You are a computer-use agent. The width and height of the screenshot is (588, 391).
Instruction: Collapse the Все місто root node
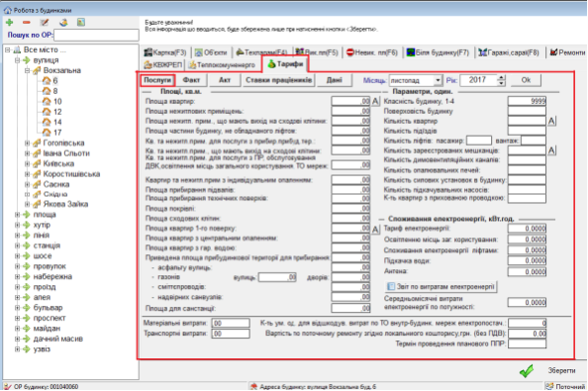(x=7, y=49)
